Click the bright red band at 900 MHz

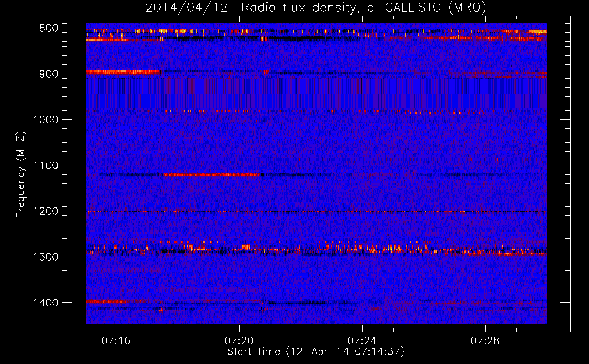pos(123,72)
